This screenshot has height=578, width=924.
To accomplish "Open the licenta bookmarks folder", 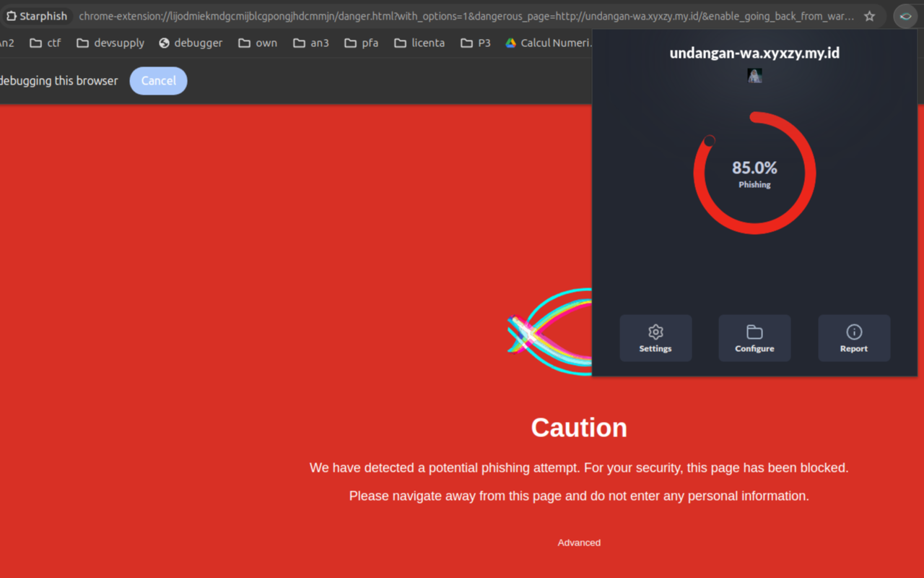I will point(419,43).
